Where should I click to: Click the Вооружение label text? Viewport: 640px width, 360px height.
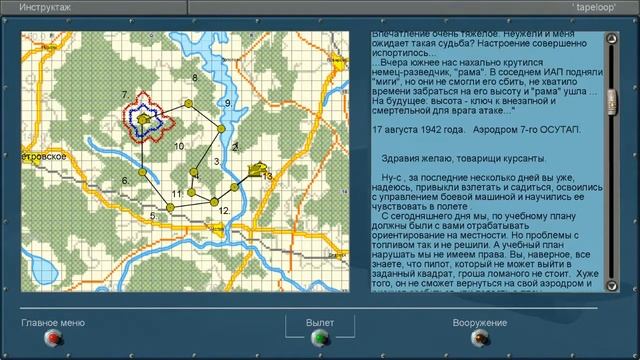[480, 323]
